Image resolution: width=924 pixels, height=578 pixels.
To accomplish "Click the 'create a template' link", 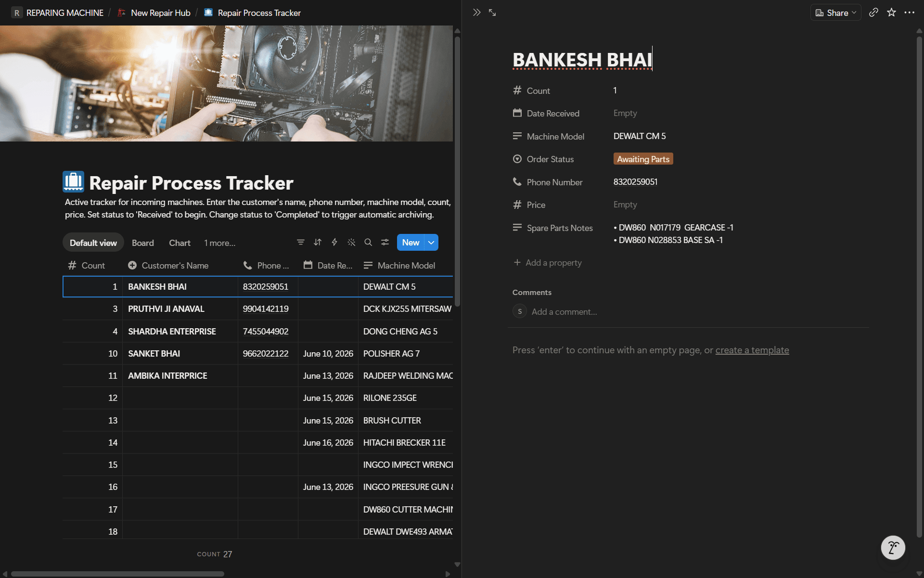I will coord(752,350).
